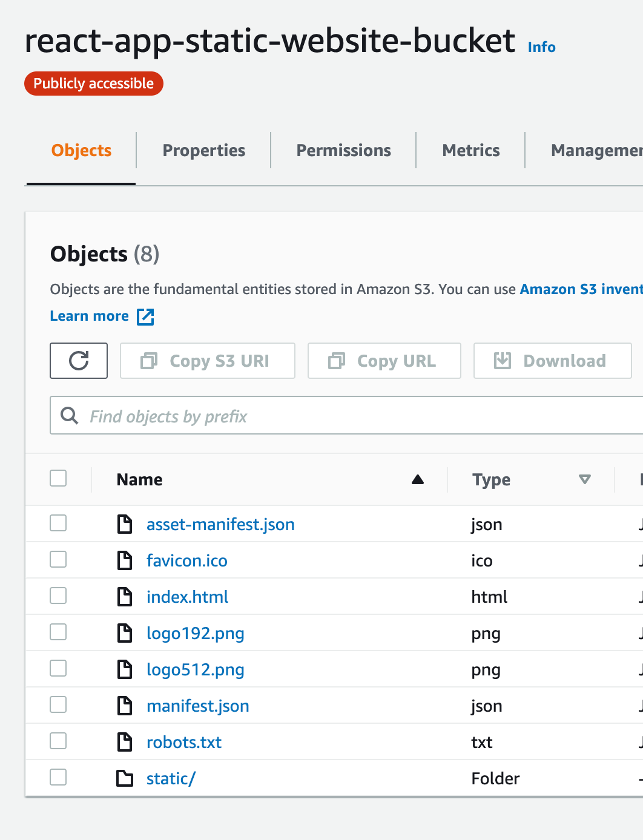Select the asset-manifest.json row checkbox
This screenshot has width=643, height=840.
coord(58,523)
